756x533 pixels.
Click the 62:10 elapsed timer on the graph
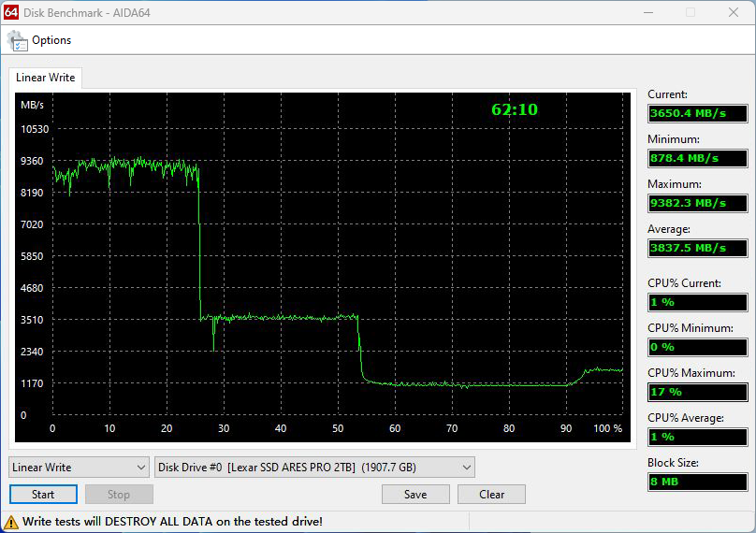coord(515,109)
